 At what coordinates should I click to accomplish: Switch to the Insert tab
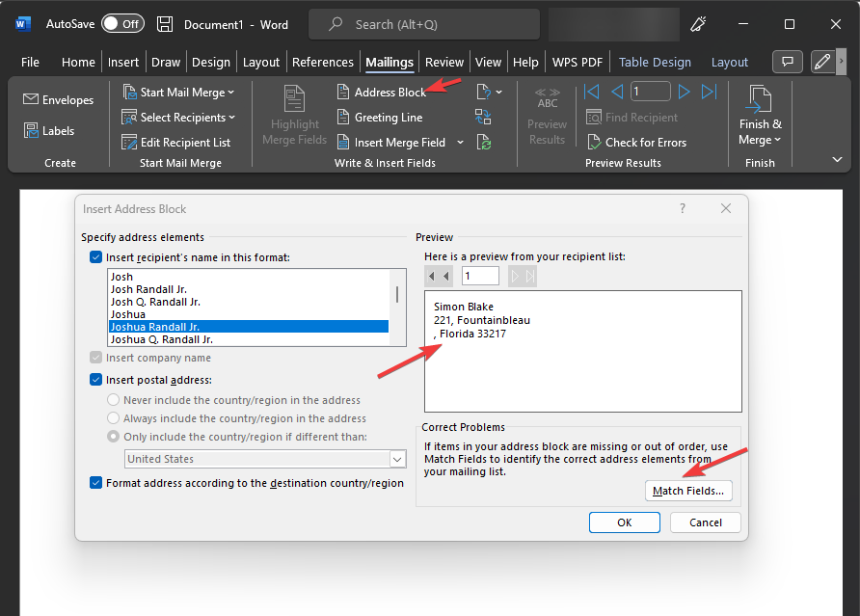122,63
